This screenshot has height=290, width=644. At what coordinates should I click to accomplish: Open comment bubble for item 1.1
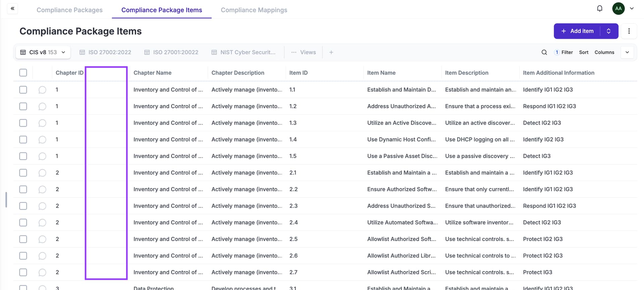tap(42, 90)
